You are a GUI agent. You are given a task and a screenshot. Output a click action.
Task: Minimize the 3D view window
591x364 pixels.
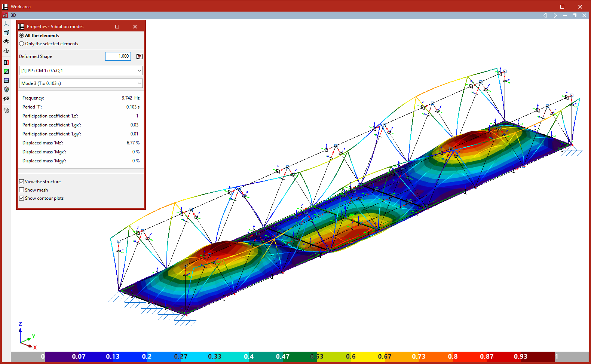point(565,15)
